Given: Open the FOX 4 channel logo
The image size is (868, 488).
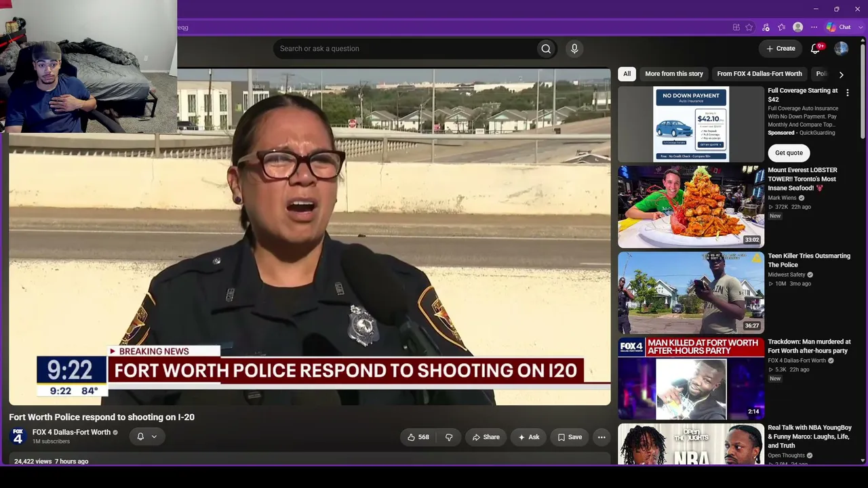Looking at the screenshot, I should point(18,436).
